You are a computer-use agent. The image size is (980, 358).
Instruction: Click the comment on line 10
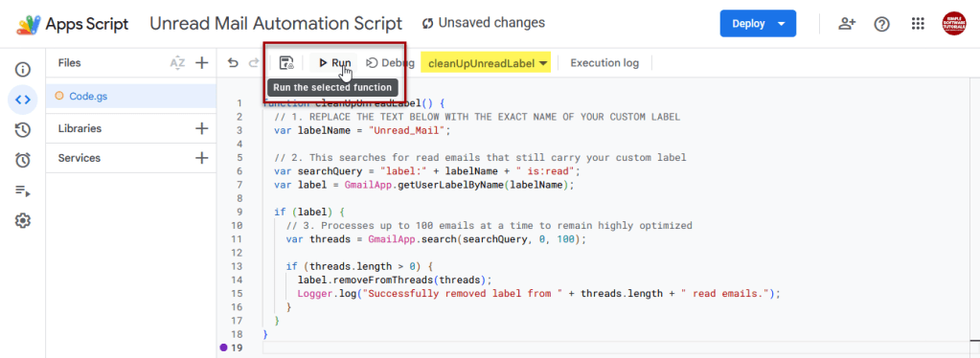490,226
